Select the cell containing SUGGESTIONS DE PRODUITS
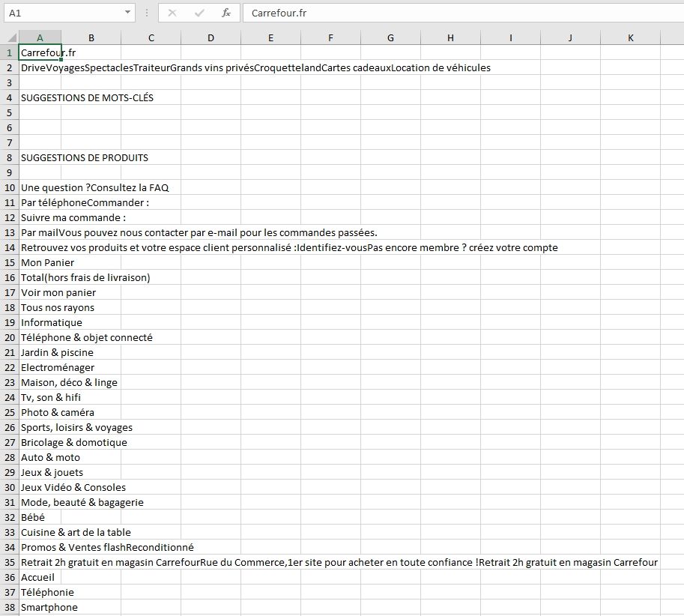684x616 pixels. pos(40,157)
